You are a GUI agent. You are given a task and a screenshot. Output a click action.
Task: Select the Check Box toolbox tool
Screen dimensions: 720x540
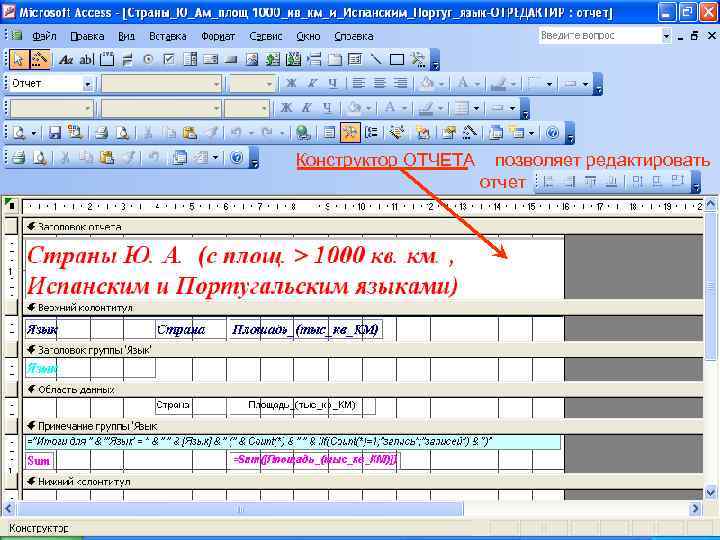click(169, 59)
